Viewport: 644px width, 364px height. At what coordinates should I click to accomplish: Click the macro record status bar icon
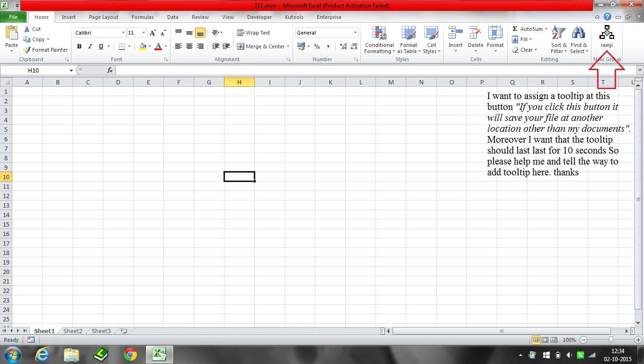click(x=31, y=340)
